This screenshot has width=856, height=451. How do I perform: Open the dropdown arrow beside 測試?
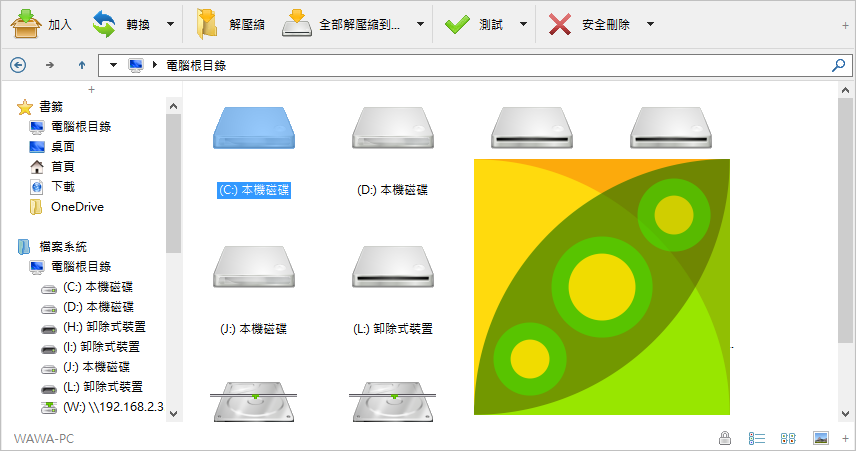[524, 24]
